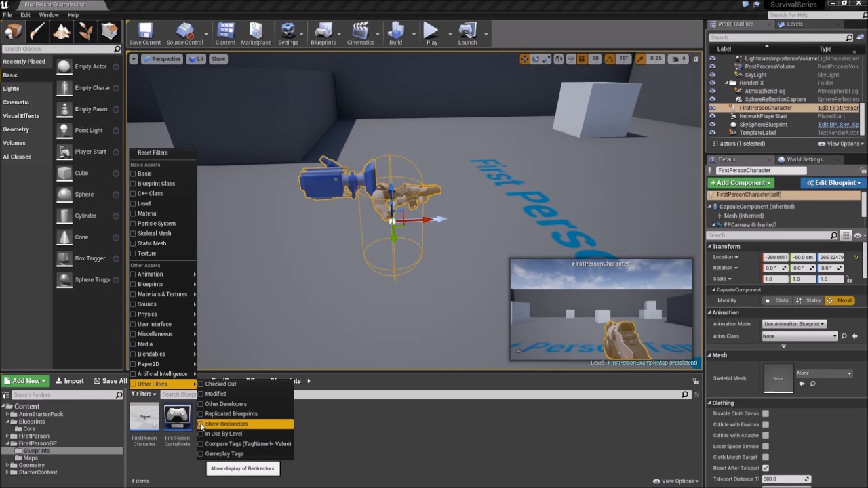
Task: Select the Sphere primitive icon
Action: pyautogui.click(x=64, y=194)
